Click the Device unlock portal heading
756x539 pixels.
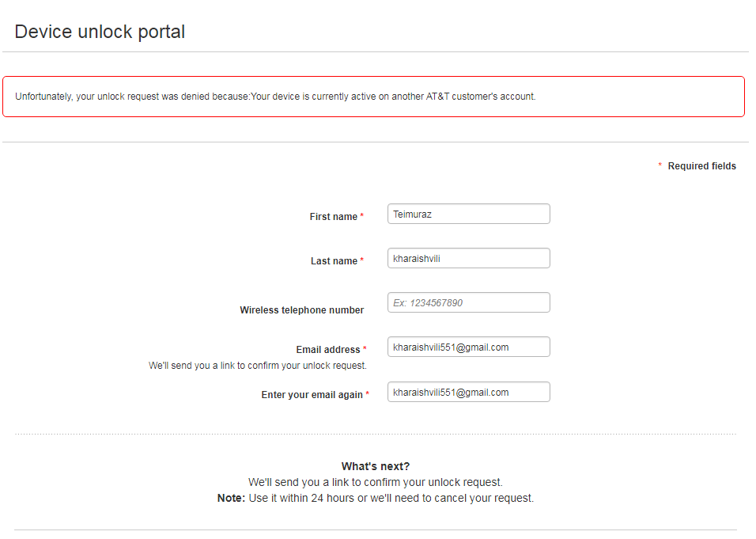click(100, 32)
